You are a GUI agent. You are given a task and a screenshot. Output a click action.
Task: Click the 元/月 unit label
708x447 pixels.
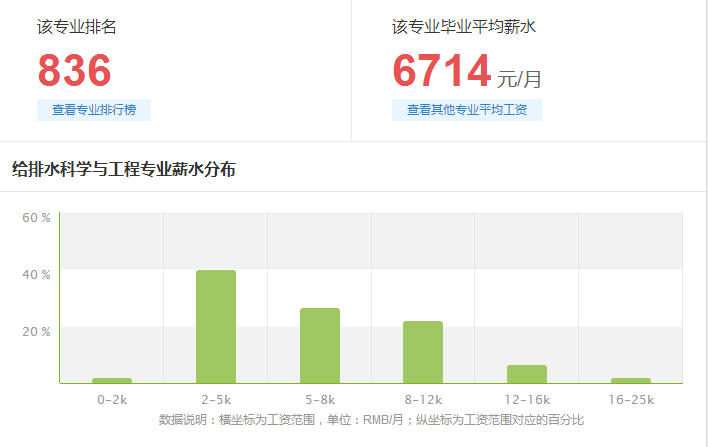click(x=519, y=79)
